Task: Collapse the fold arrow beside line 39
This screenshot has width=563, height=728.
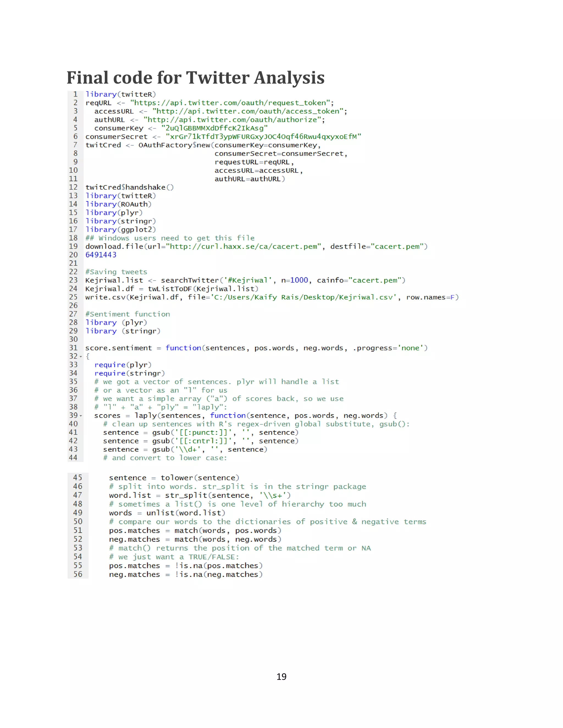Action: pos(81,416)
